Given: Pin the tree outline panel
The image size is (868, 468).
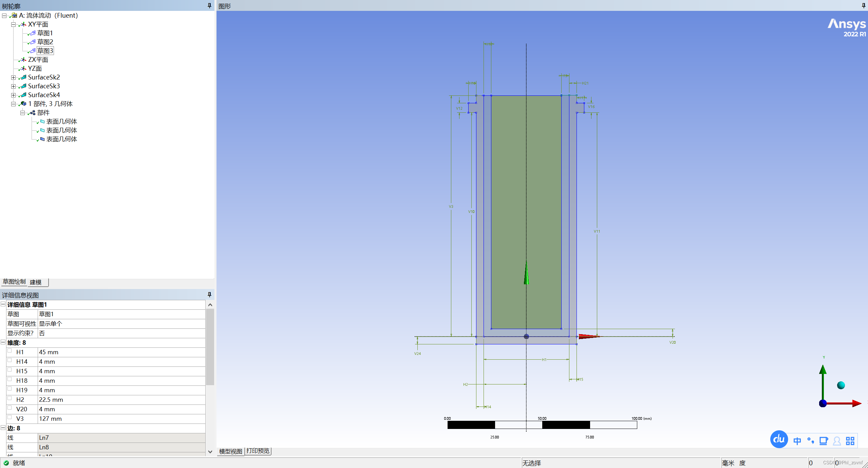Looking at the screenshot, I should [x=209, y=6].
